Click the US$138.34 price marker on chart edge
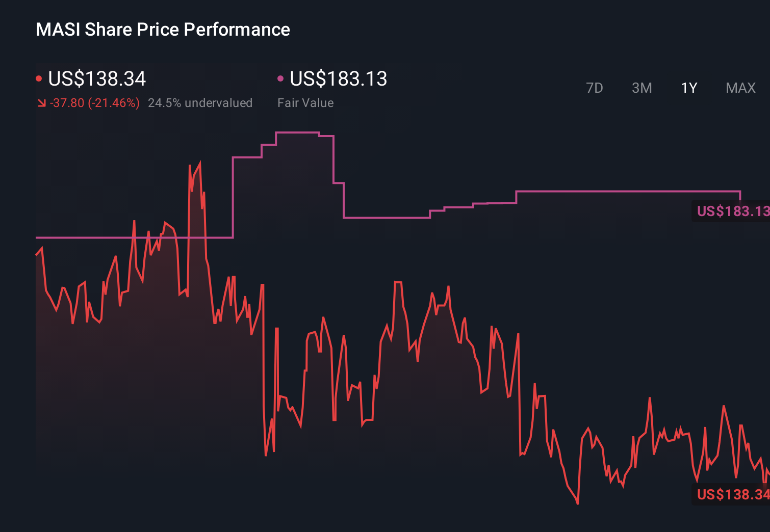Image resolution: width=770 pixels, height=532 pixels. click(x=732, y=494)
